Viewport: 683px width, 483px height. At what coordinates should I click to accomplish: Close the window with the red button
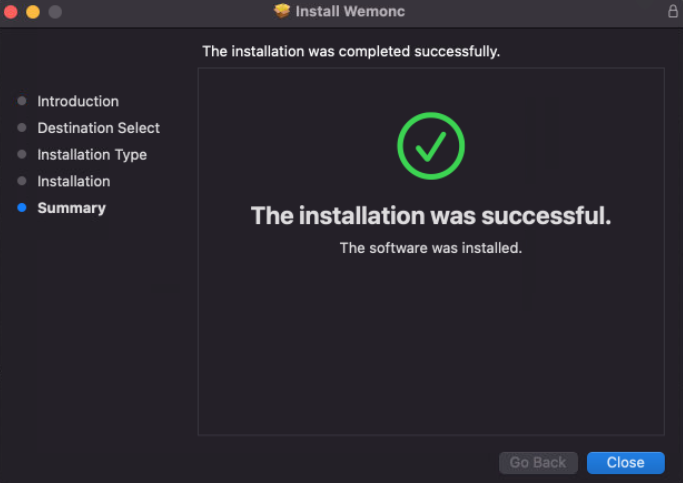coord(10,11)
